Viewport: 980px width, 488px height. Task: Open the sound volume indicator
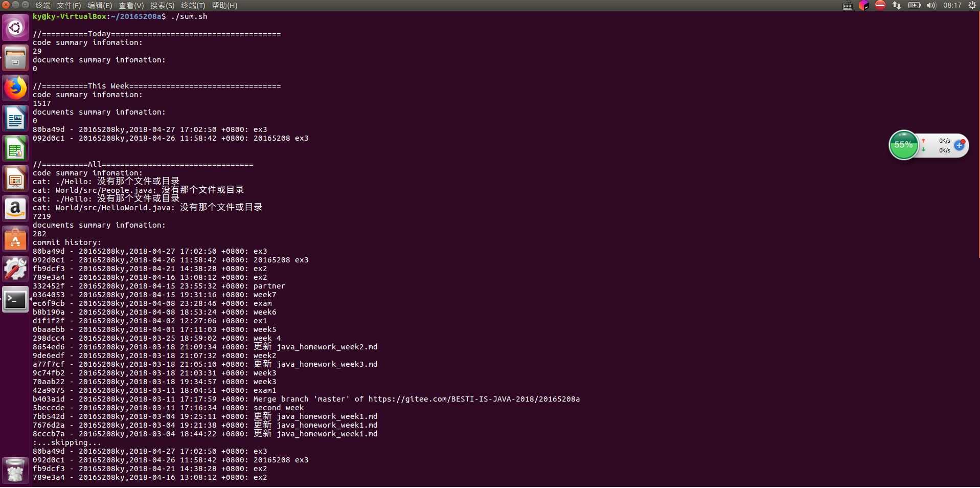click(931, 6)
